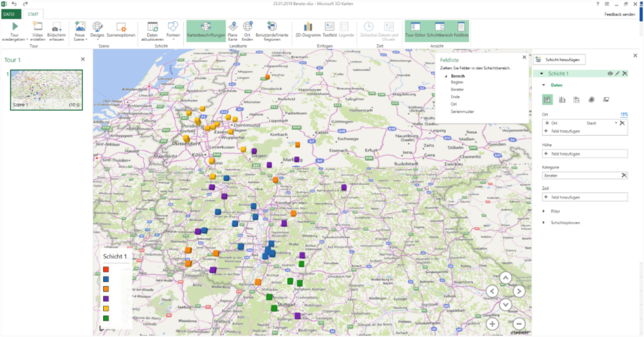This screenshot has height=337, width=644.
Task: Select the Serienmuster field
Action: 462,111
